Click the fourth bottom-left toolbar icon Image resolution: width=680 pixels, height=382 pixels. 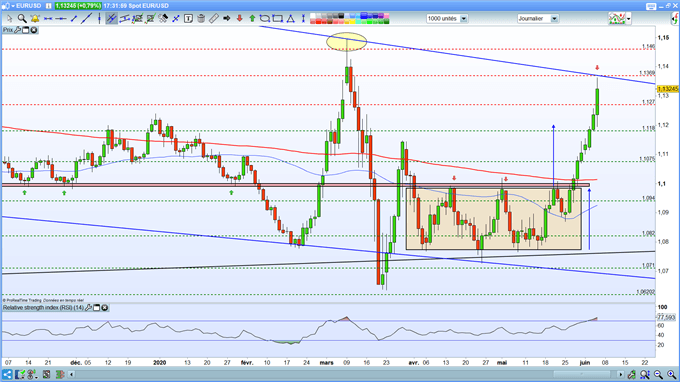[x=46, y=374]
